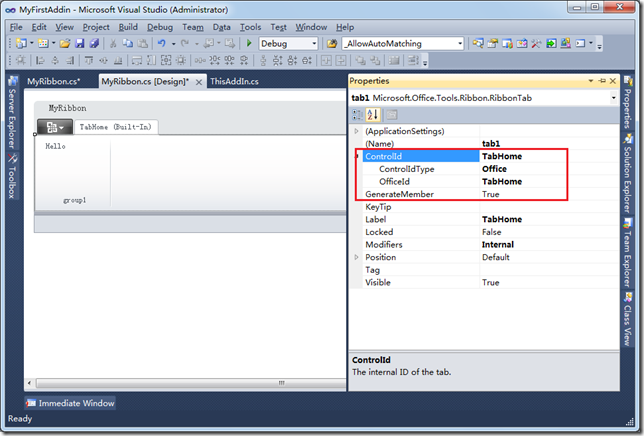Click the (Name) value tab1 field
This screenshot has width=644, height=436.
[x=549, y=143]
